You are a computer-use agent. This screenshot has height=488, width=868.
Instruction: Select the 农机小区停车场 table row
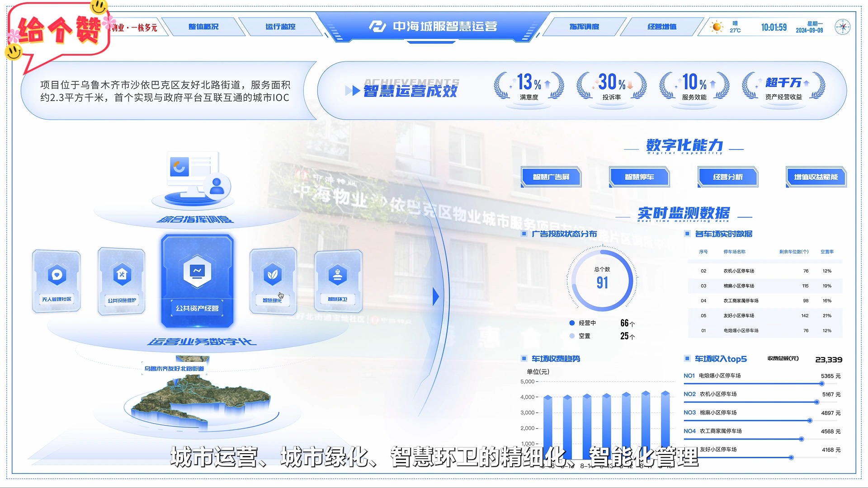(x=765, y=271)
